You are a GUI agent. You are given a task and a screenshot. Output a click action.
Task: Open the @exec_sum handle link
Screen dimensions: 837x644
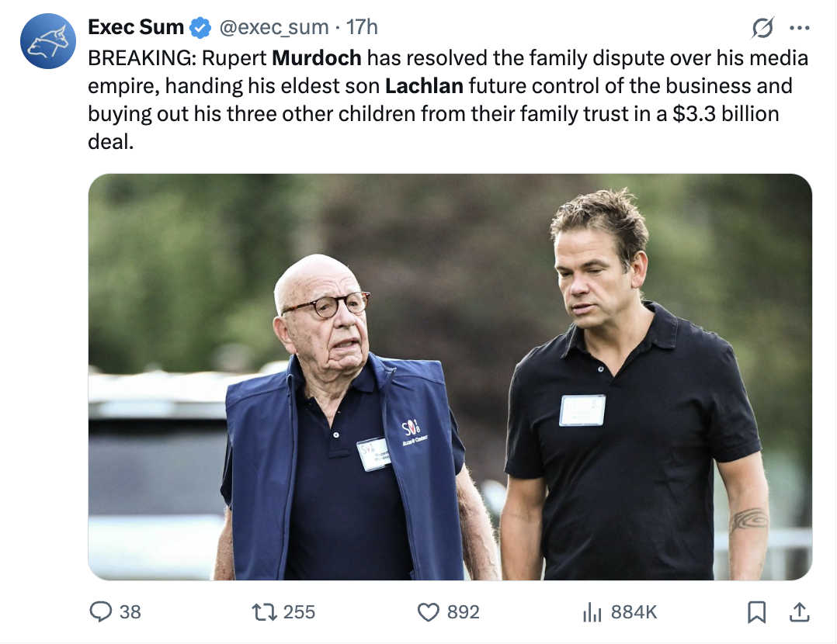274,27
